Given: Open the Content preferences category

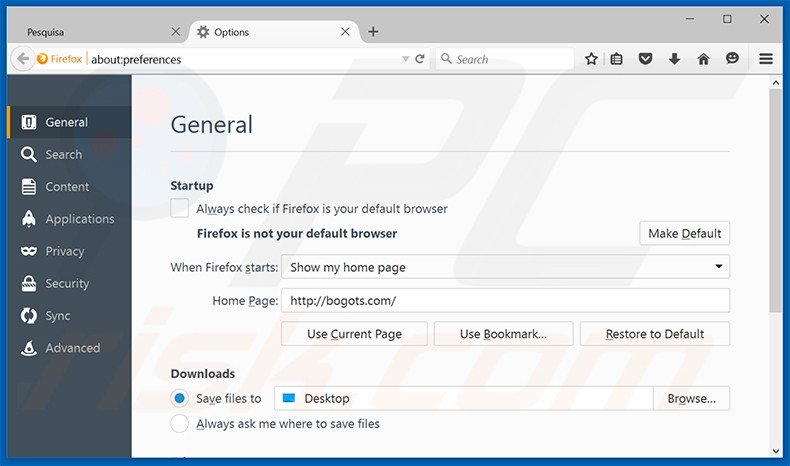Looking at the screenshot, I should (x=70, y=186).
